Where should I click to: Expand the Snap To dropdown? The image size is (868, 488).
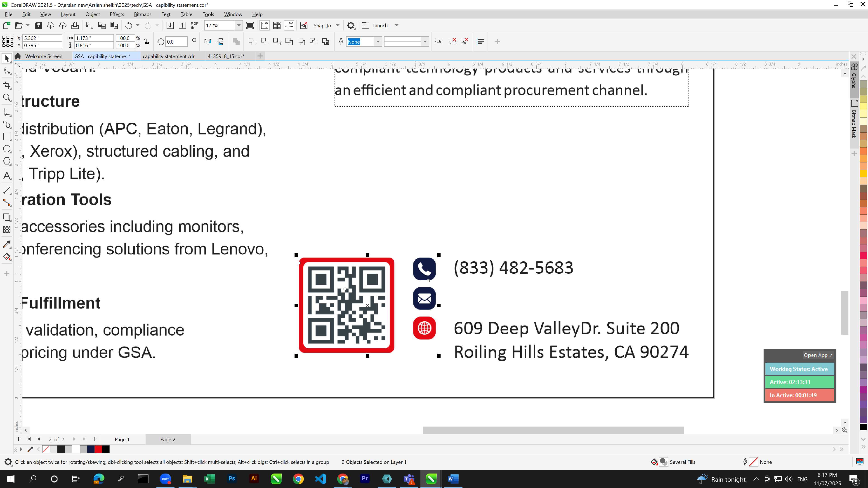pos(338,25)
